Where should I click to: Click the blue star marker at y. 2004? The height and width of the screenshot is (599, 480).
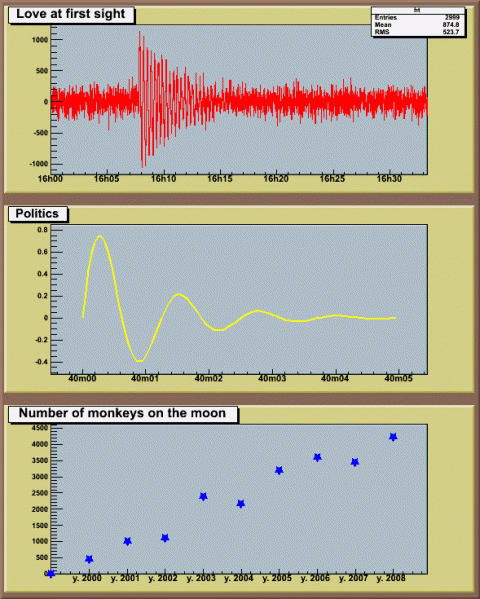tap(241, 503)
